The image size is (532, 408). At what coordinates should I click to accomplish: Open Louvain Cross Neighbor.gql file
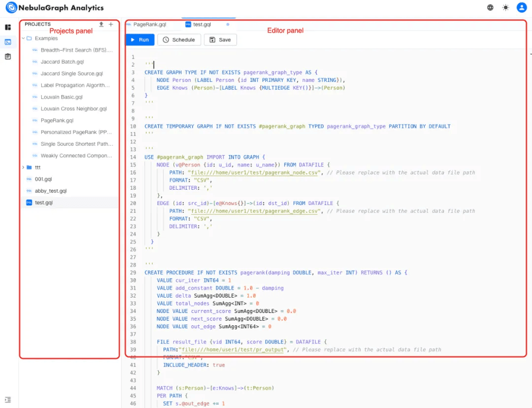(73, 108)
